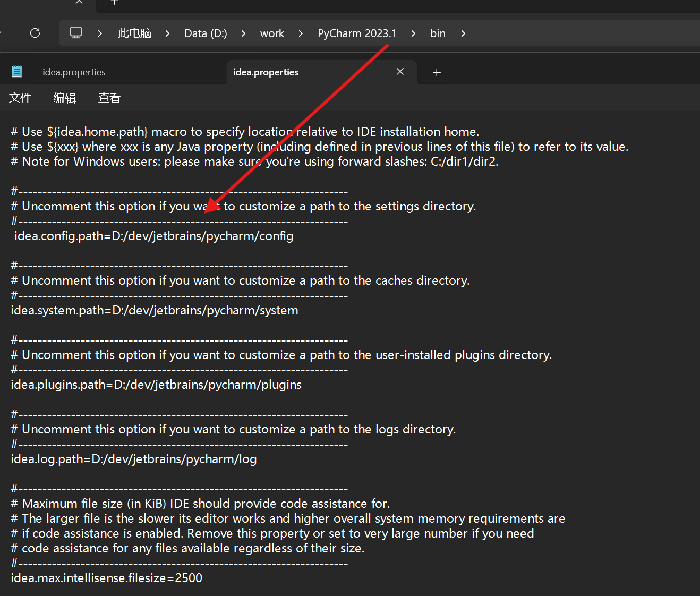Expand chevron after bin breadcrumb

(x=463, y=33)
